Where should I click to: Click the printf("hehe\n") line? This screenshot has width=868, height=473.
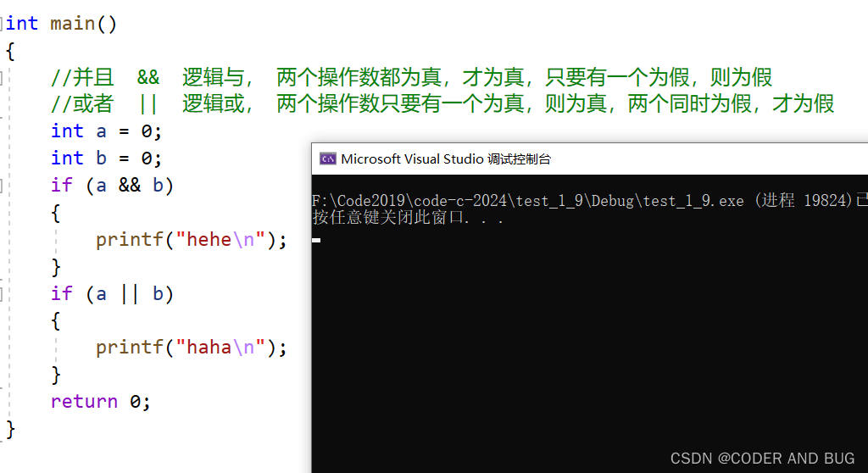(x=192, y=240)
